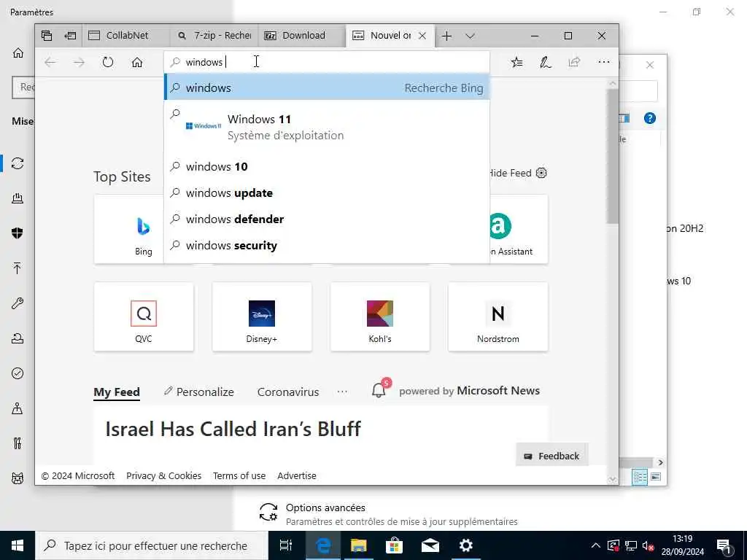Open the Favorites hub star icon
The height and width of the screenshot is (560, 747).
coord(517,62)
